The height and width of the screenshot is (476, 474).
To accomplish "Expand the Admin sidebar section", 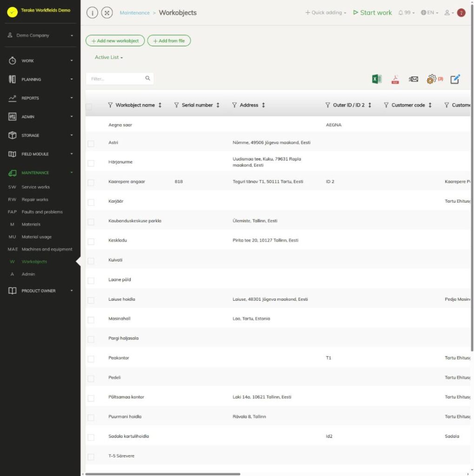I will coord(40,117).
